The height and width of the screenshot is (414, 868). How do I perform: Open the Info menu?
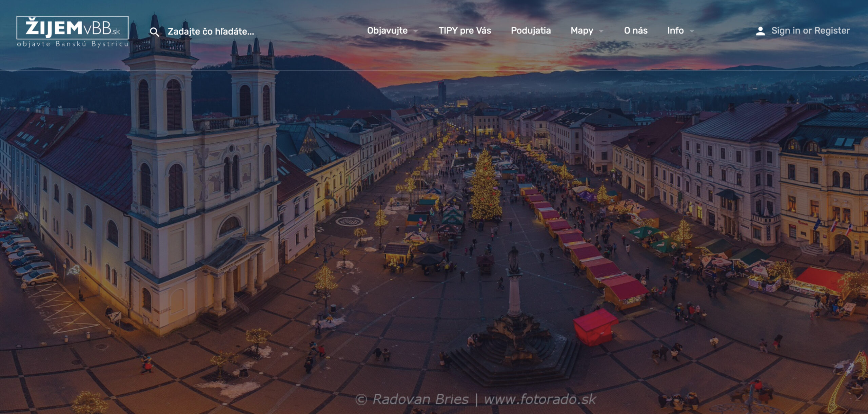pos(675,30)
